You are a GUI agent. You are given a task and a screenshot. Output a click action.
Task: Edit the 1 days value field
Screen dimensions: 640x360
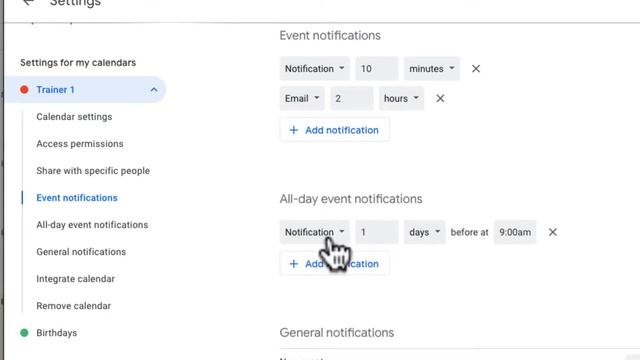pos(377,232)
